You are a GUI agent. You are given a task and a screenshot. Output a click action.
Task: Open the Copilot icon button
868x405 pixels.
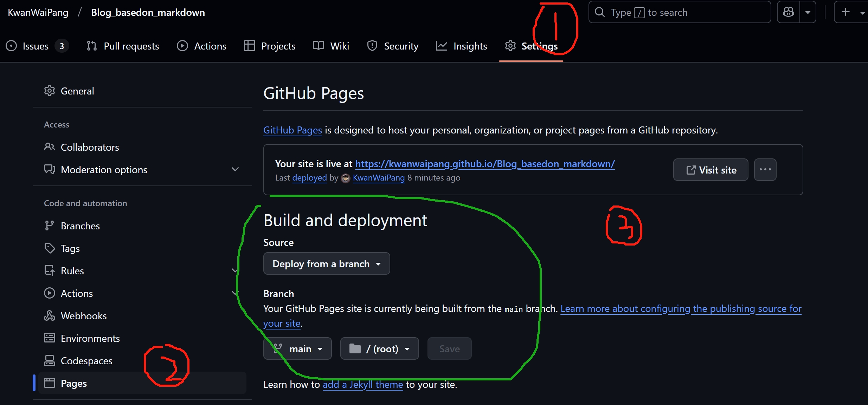click(789, 12)
